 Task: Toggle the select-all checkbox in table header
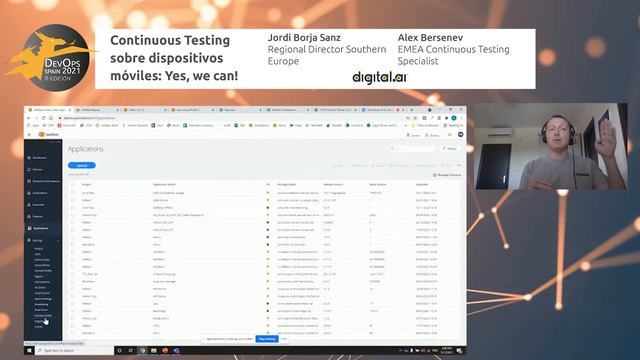coord(73,184)
